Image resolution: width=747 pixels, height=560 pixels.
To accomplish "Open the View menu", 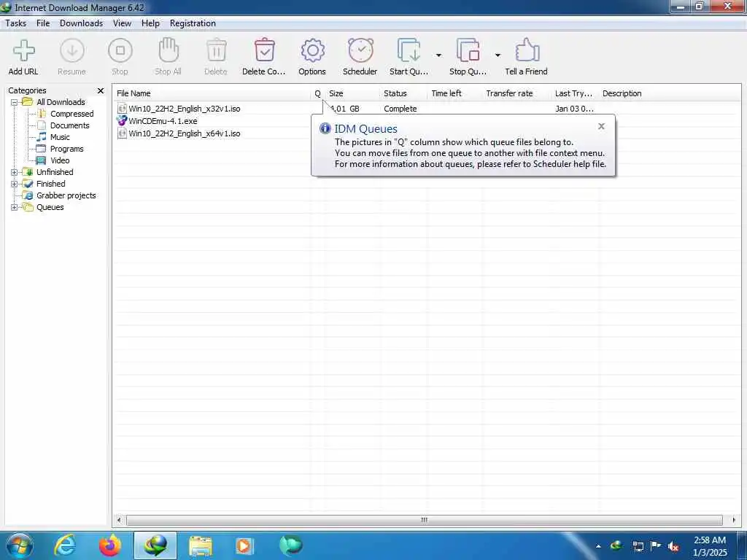I will click(122, 23).
